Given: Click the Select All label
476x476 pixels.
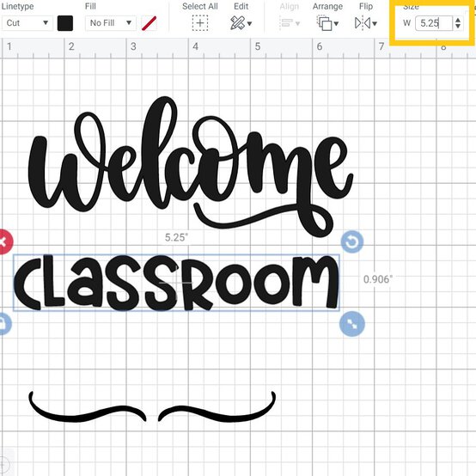Looking at the screenshot, I should coord(200,6).
